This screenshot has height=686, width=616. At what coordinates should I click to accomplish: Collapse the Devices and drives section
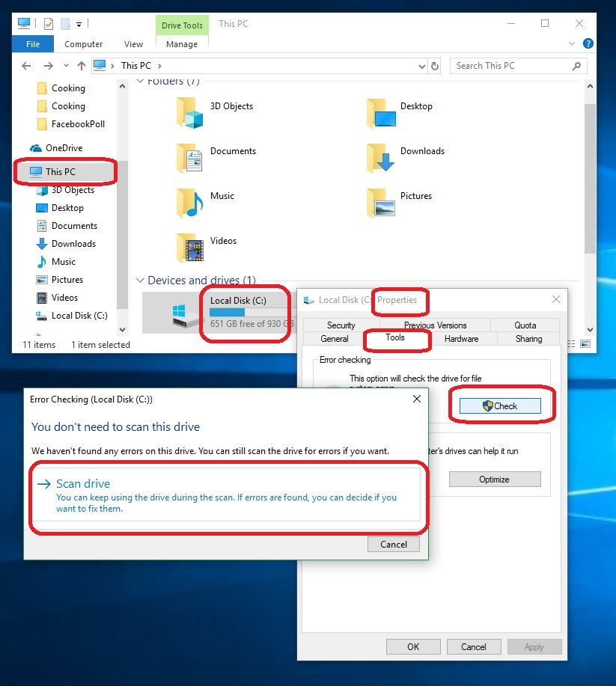tap(140, 281)
